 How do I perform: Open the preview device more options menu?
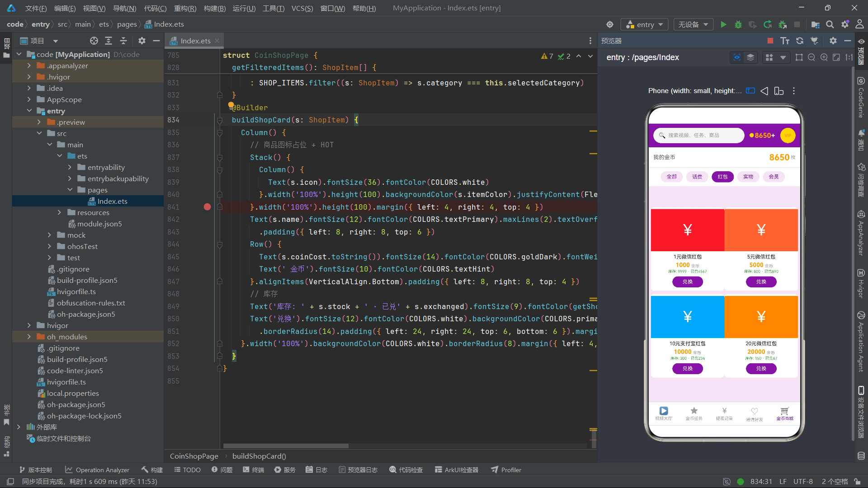point(794,91)
